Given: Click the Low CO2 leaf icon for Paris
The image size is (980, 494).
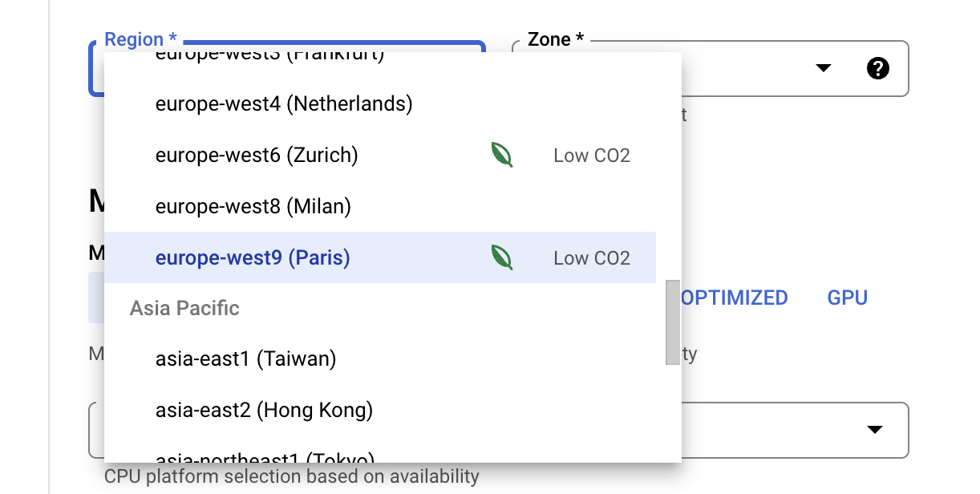Looking at the screenshot, I should pos(502,257).
